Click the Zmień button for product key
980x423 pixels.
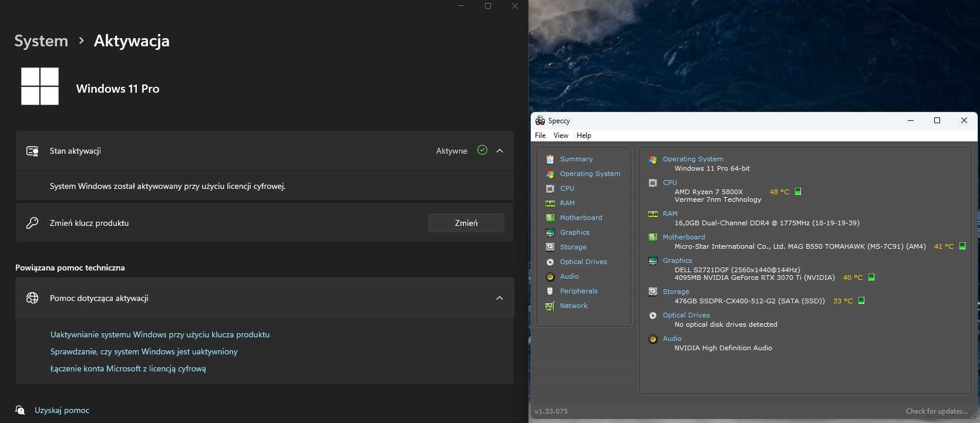(x=466, y=223)
